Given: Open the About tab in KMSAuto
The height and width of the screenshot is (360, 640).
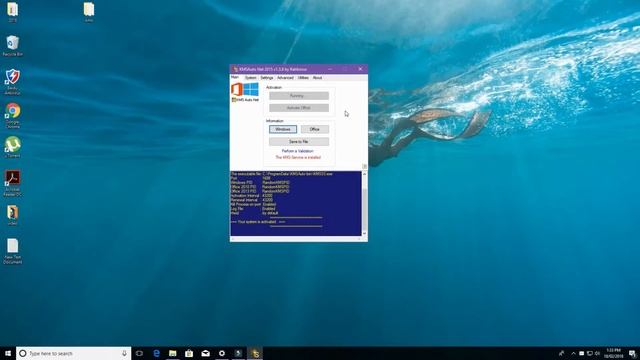Looking at the screenshot, I should coord(318,78).
